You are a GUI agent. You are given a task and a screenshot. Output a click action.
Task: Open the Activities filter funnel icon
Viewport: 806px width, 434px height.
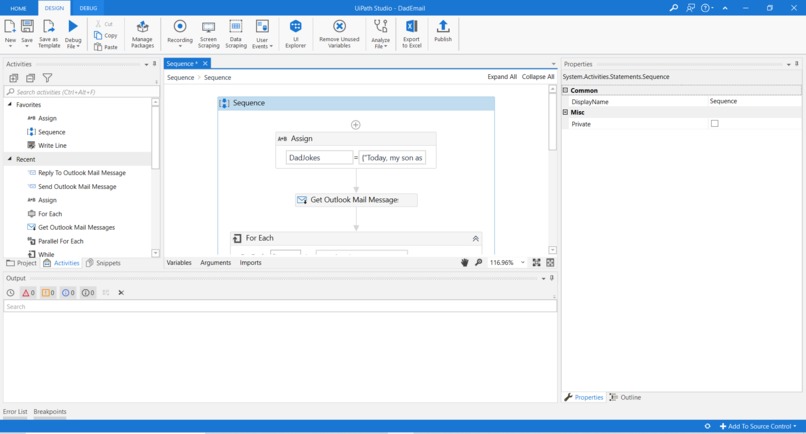pos(47,78)
